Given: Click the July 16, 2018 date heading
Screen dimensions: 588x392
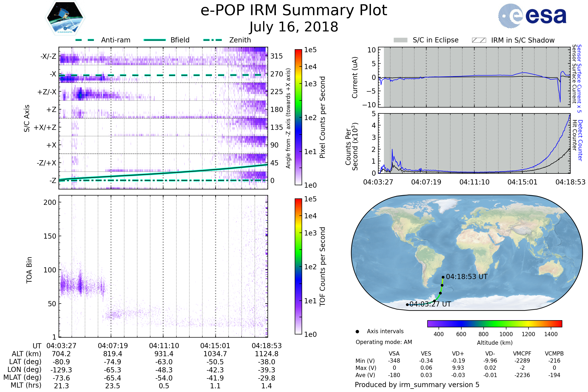Looking at the screenshot, I should coord(294,27).
